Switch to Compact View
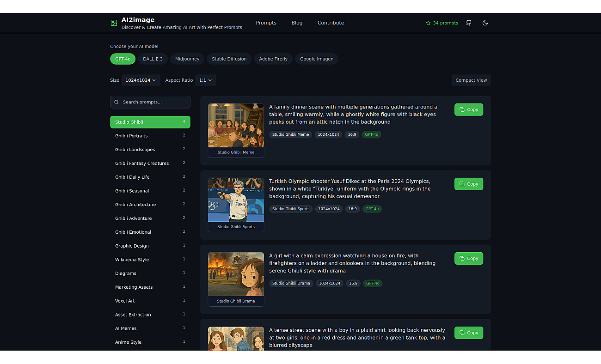 471,80
